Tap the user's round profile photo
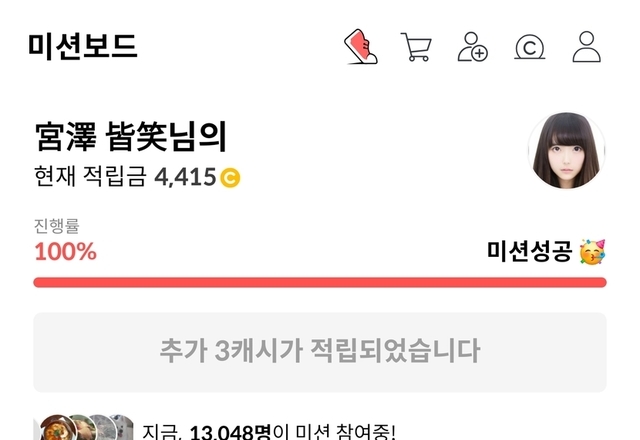Image resolution: width=640 pixels, height=440 pixels. click(x=567, y=151)
